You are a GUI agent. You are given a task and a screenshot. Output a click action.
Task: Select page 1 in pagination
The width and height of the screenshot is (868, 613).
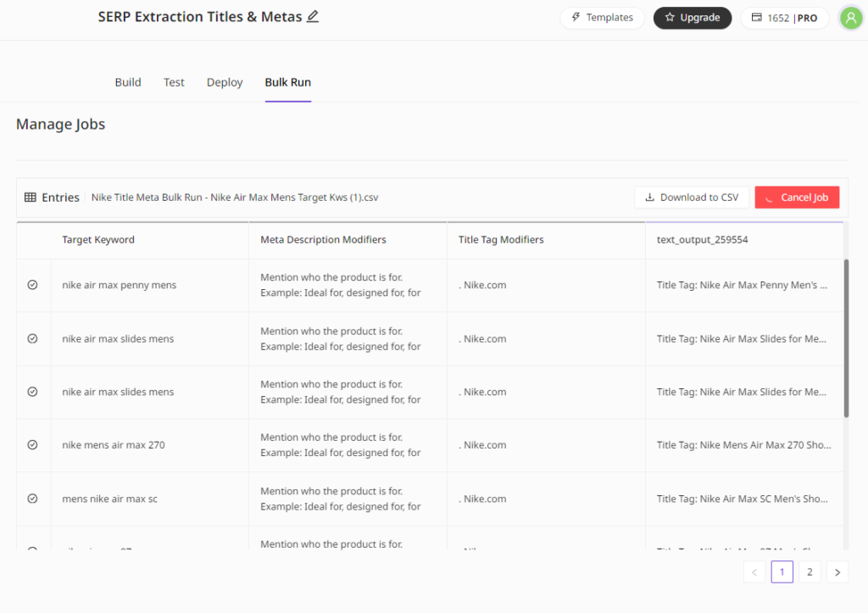click(782, 572)
